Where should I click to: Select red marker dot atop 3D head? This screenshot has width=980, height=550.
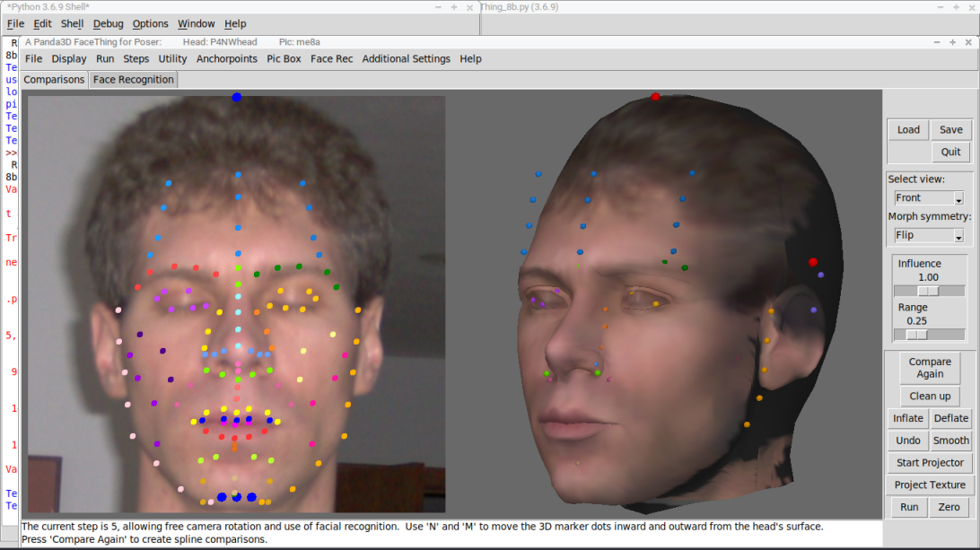(x=655, y=96)
